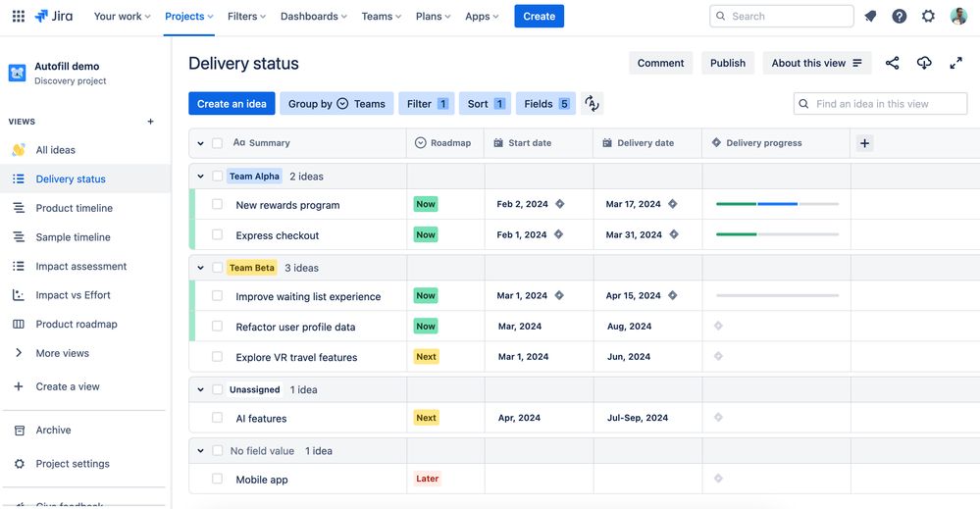Check the Mobile app row checkbox
The width and height of the screenshot is (980, 509).
coord(217,479)
